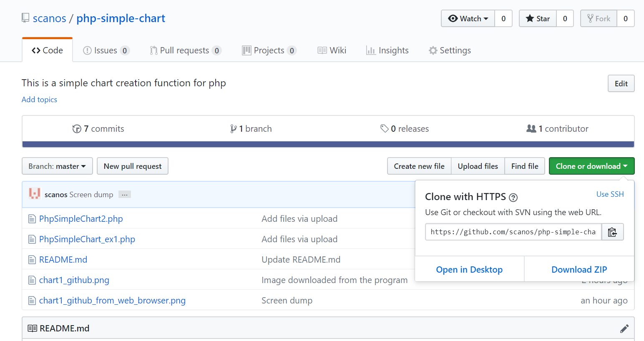Open the Code tab

click(x=47, y=50)
